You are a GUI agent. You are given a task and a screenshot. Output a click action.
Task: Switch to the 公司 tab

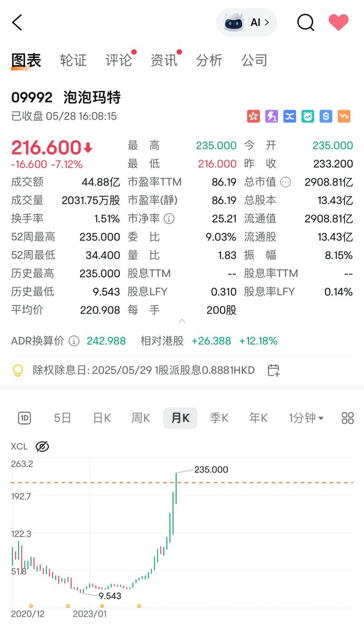point(254,60)
